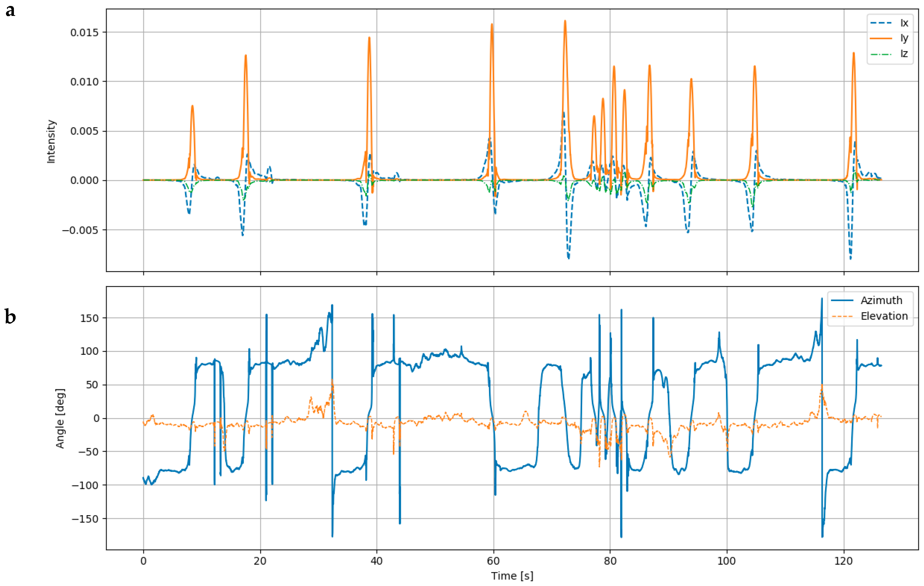
Task: Click the orange Iy legend line sample
Action: pyautogui.click(x=881, y=38)
